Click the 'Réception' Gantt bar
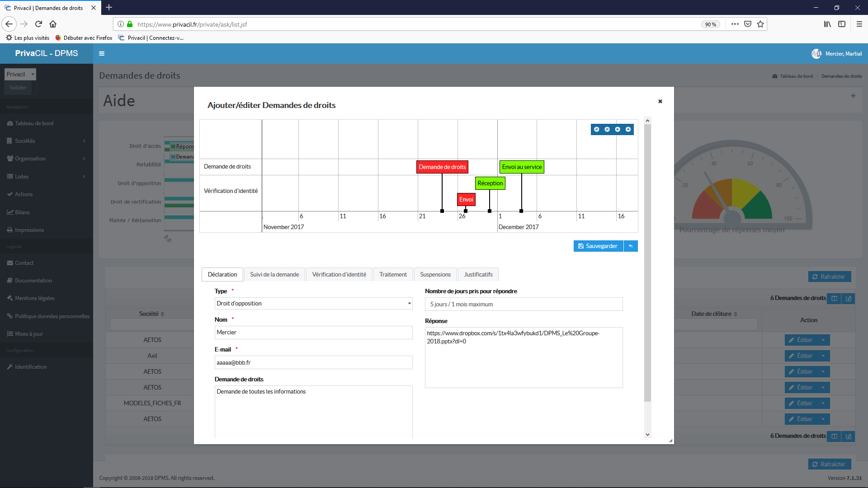Viewport: 868px width, 488px height. (x=490, y=183)
